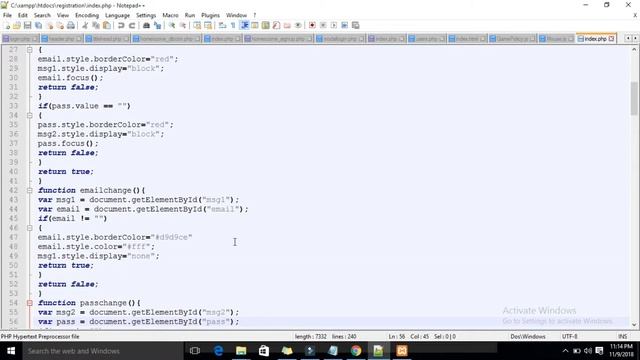Screen dimensions: 640x360
Task: Click the Replace toolbar icon
Action: click(157, 25)
